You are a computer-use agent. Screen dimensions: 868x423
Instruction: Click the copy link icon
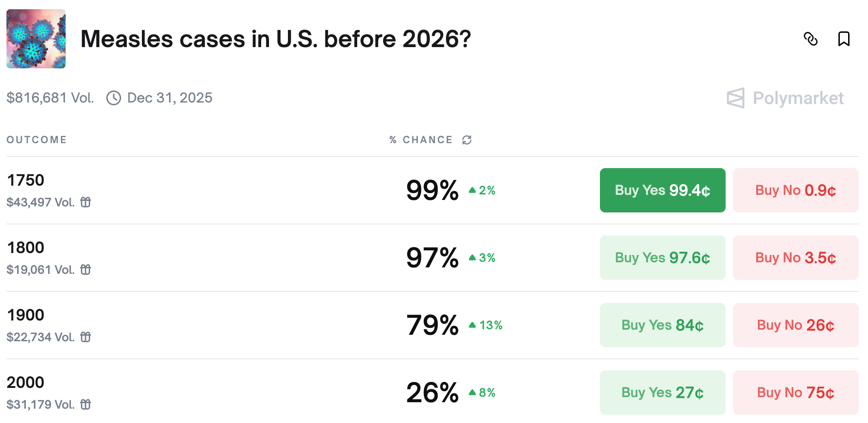[x=810, y=39]
